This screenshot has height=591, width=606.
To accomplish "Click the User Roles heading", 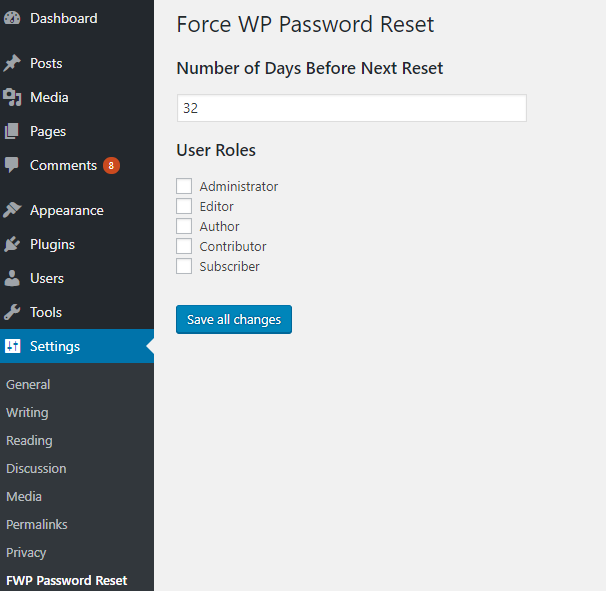I will 216,150.
